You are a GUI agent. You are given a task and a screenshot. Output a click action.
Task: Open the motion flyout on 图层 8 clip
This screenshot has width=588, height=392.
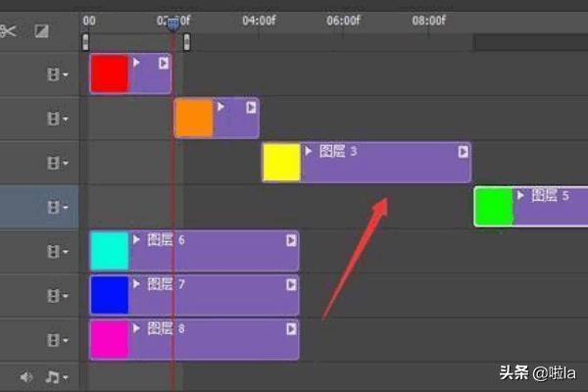291,328
